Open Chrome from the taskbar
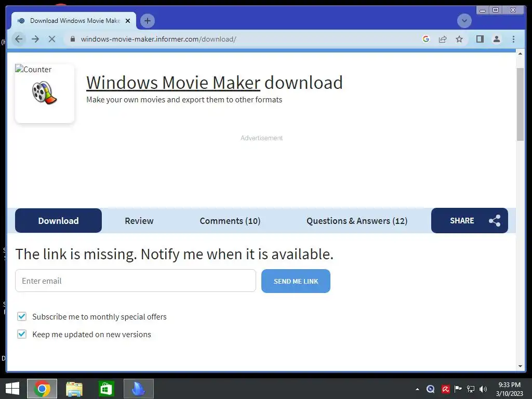 pos(42,389)
